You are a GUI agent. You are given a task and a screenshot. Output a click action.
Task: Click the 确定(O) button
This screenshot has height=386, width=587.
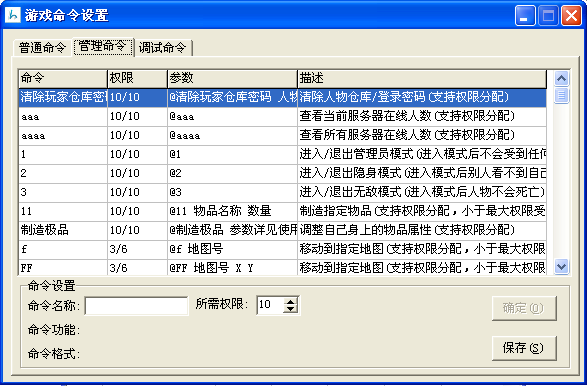click(x=524, y=308)
